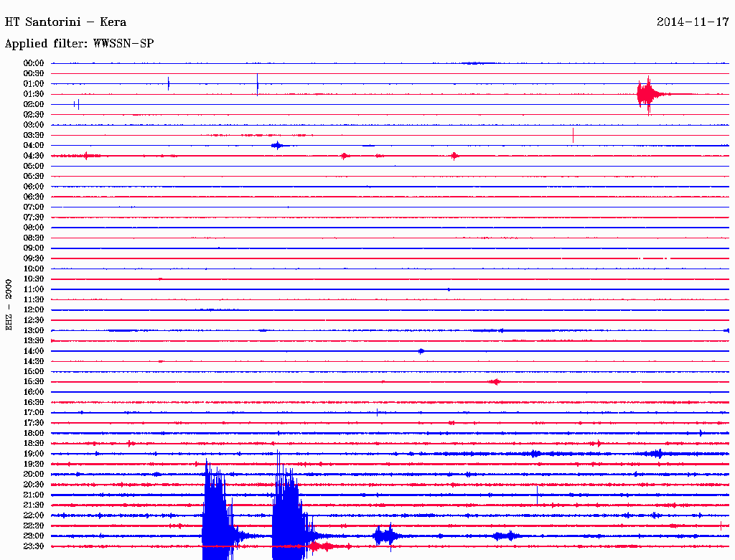Select the 17:00 time label
735x560 pixels.
[34, 412]
